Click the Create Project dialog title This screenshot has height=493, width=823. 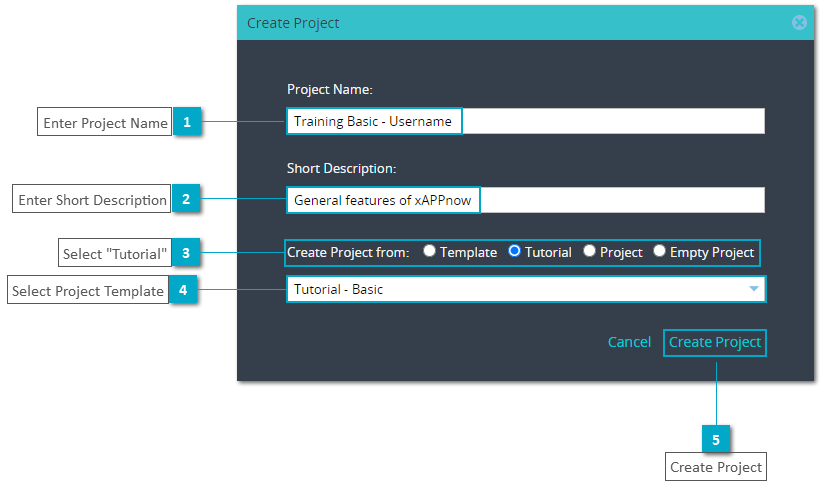(x=293, y=23)
